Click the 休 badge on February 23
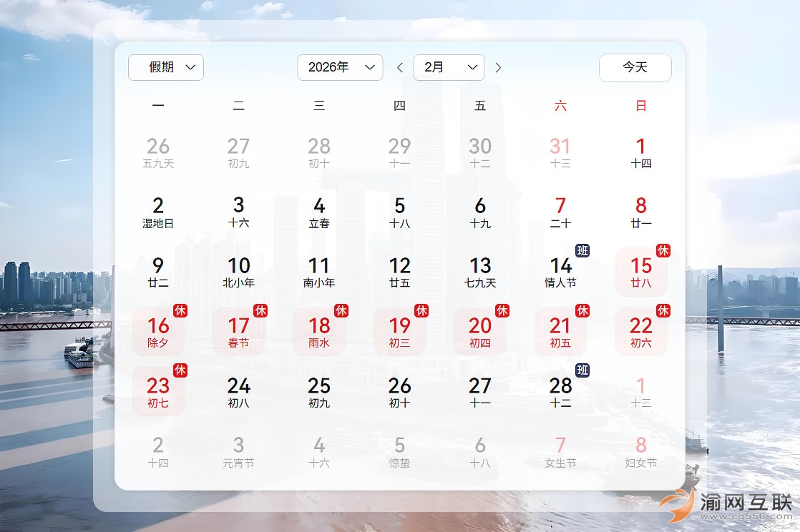 pyautogui.click(x=180, y=370)
